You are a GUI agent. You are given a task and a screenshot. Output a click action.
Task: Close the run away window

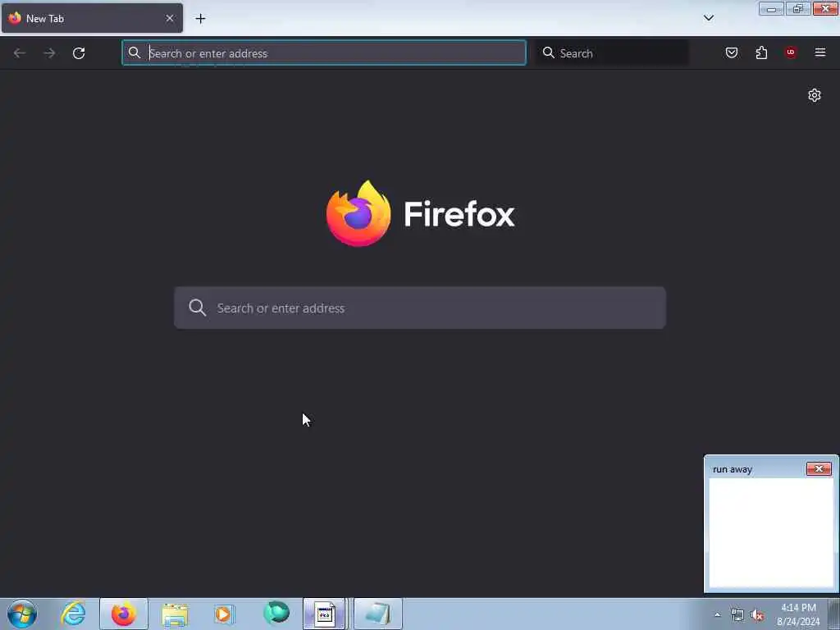click(819, 468)
